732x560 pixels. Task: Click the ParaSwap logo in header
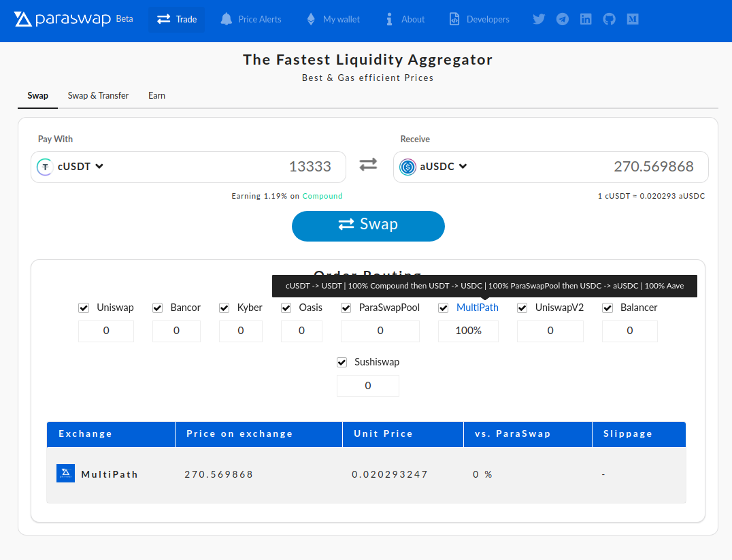(x=62, y=19)
